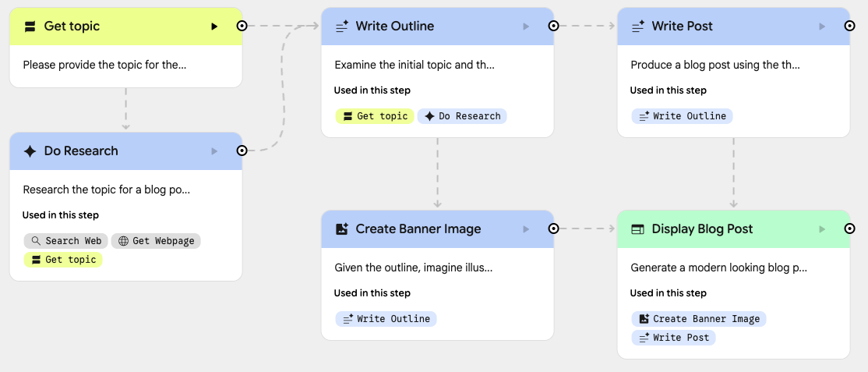Click the Write Outline node header icon
868x372 pixels.
point(341,27)
